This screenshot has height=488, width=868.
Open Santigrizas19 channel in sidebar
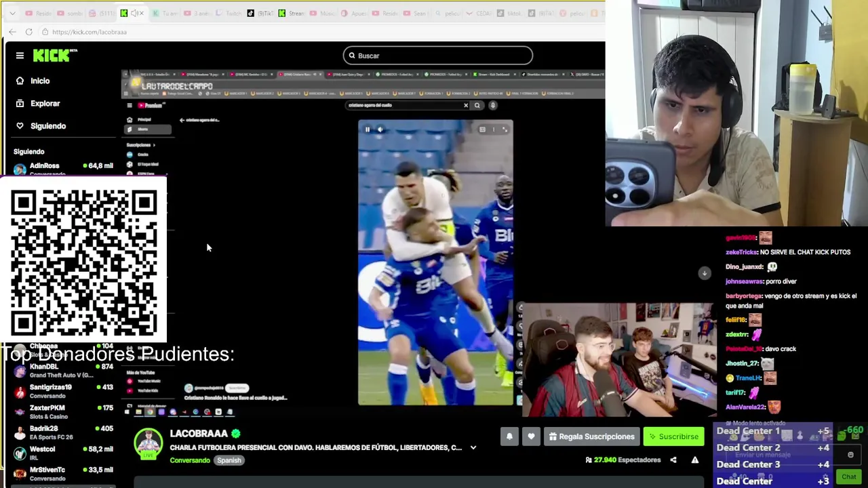[62, 391]
